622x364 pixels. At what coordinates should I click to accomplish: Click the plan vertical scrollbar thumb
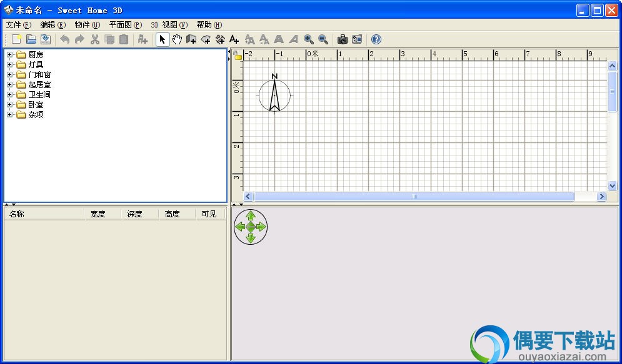612,92
